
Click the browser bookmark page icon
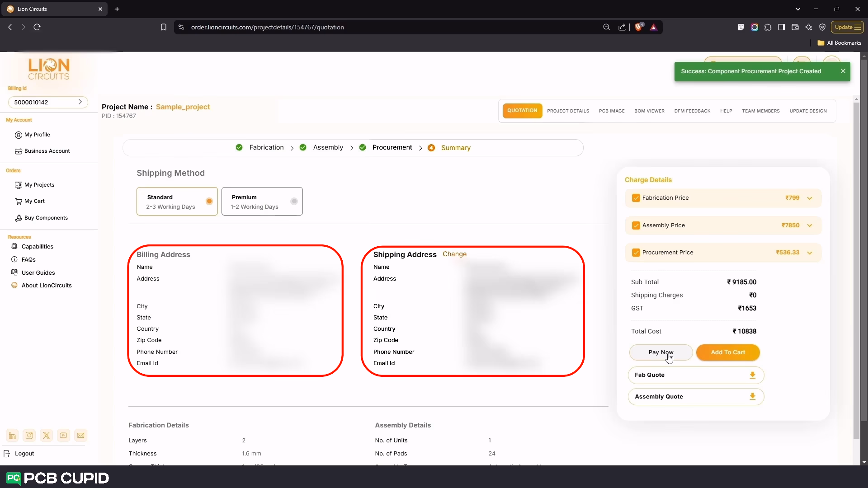(x=164, y=27)
